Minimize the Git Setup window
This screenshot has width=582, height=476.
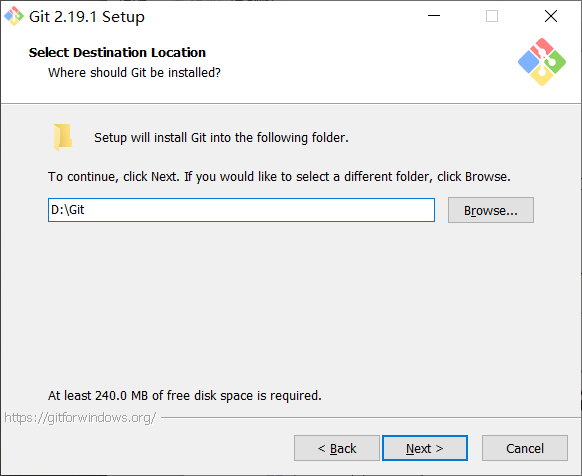[x=434, y=16]
